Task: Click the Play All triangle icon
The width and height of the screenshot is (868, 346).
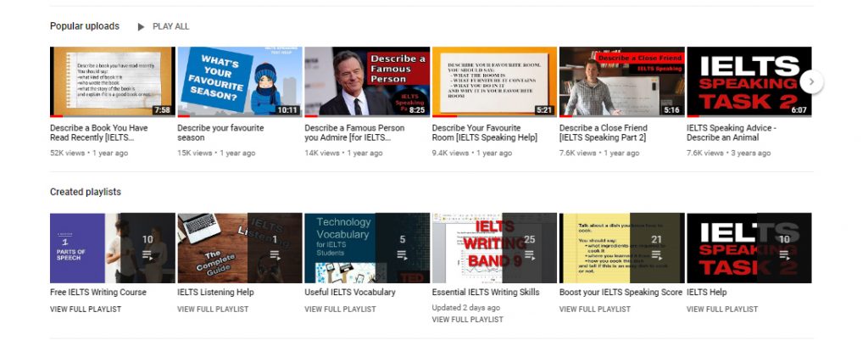Action: [142, 26]
